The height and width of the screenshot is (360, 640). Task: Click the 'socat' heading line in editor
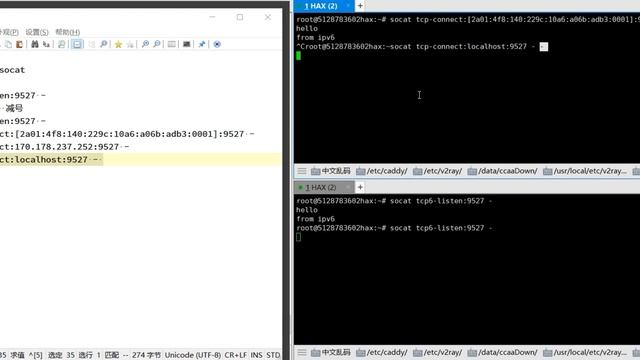12,70
